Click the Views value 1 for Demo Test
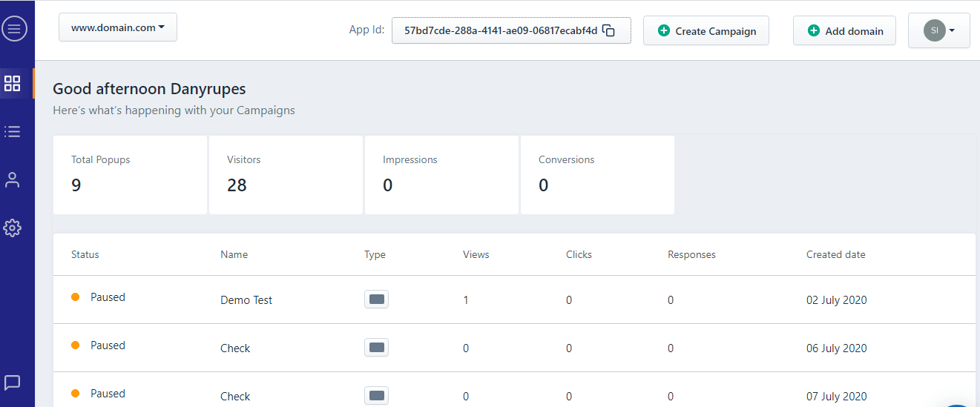This screenshot has width=980, height=407. tap(466, 300)
